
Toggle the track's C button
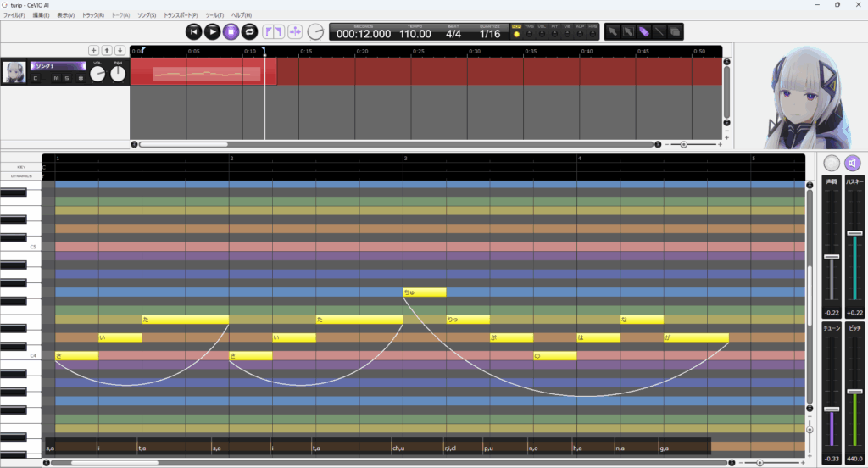(36, 78)
